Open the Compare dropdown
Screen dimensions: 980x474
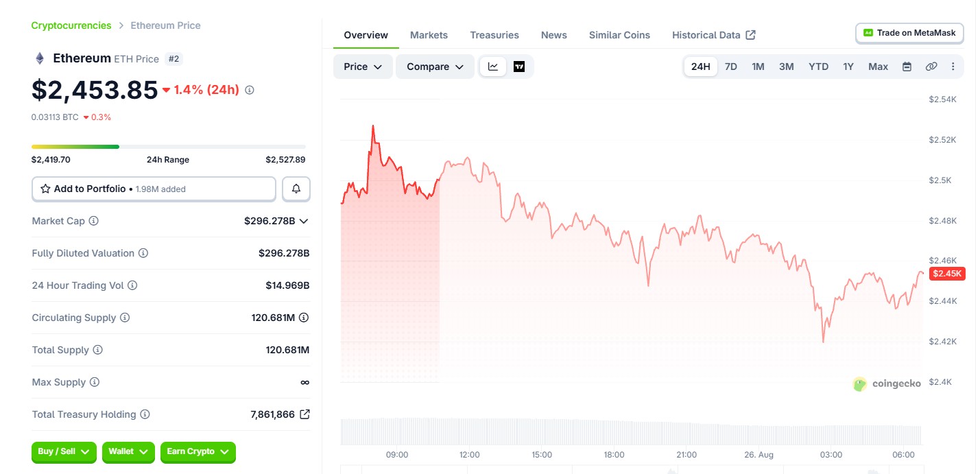pos(435,67)
